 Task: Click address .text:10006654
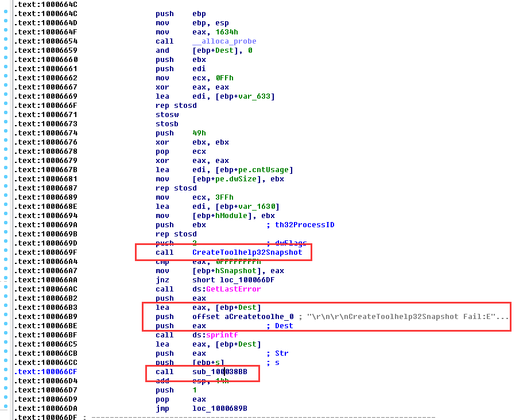(45, 41)
